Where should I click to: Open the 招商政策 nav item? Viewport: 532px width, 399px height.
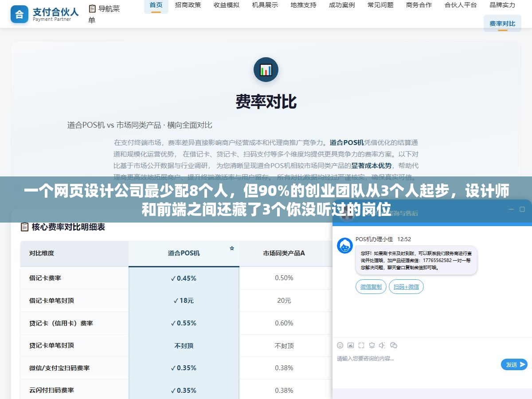point(188,5)
